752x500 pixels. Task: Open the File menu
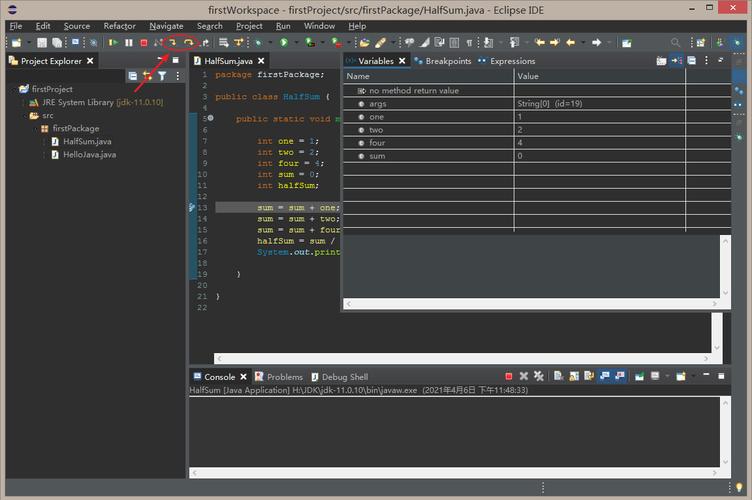point(15,26)
